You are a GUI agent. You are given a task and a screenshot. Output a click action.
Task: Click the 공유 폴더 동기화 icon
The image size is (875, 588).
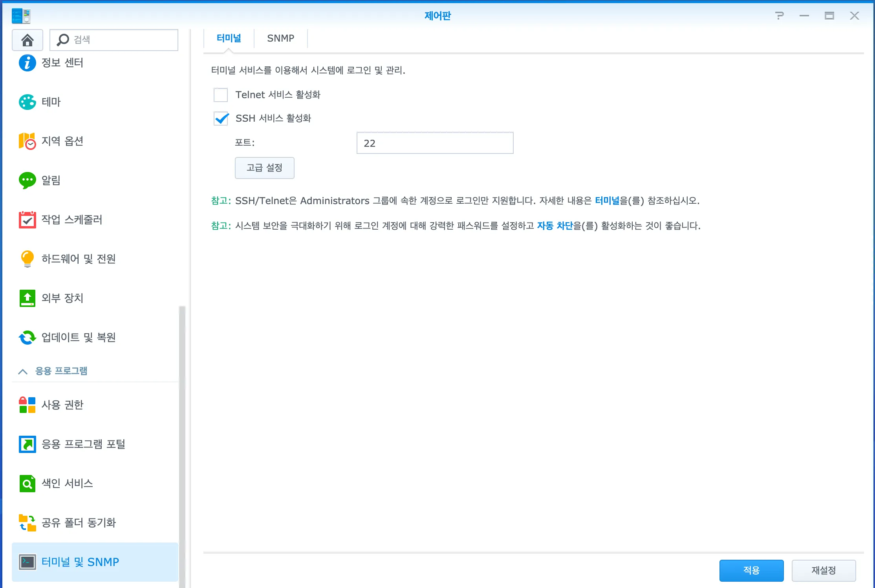click(27, 522)
